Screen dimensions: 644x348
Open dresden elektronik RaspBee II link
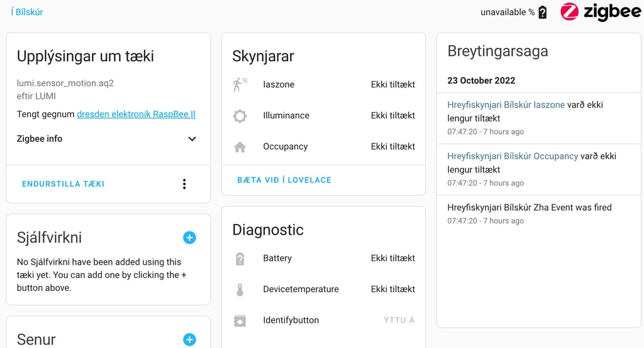click(x=136, y=114)
